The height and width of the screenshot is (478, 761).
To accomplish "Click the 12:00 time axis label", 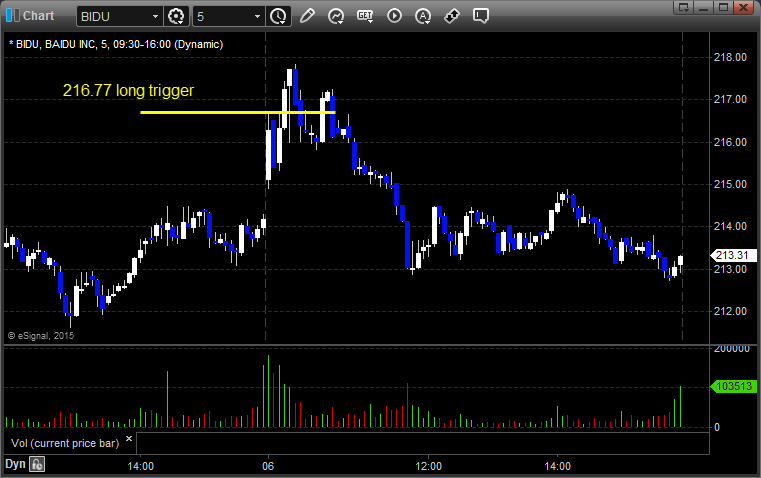I will (429, 466).
